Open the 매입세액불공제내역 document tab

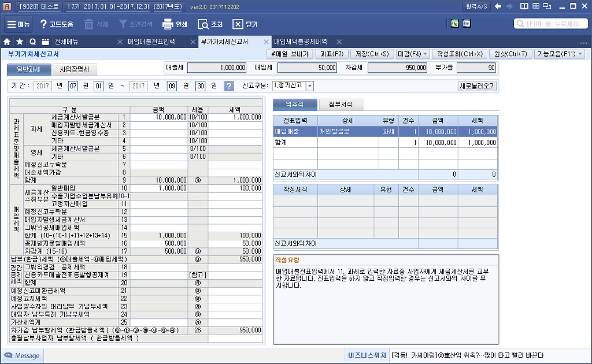tap(300, 42)
